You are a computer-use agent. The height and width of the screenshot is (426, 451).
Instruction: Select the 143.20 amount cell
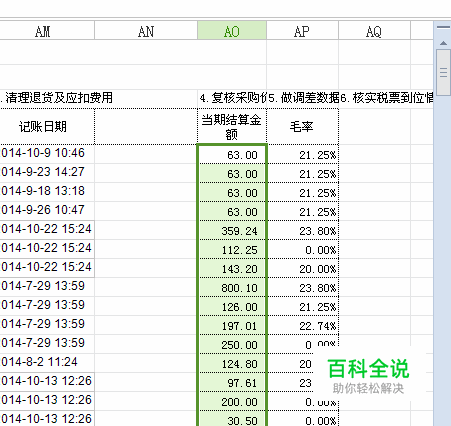pos(232,268)
